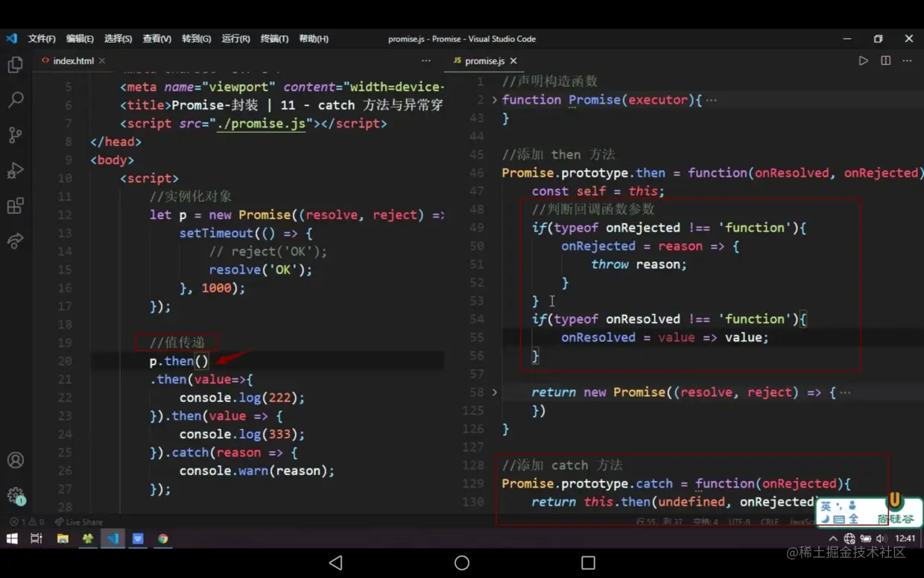The width and height of the screenshot is (924, 578).
Task: Open the 查看(V) menu
Action: point(156,39)
